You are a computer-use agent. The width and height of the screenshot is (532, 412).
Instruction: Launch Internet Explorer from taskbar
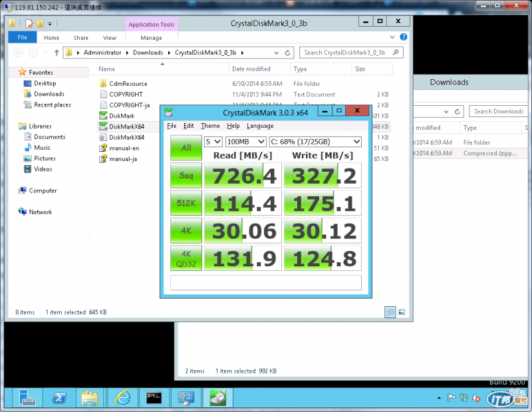point(123,398)
